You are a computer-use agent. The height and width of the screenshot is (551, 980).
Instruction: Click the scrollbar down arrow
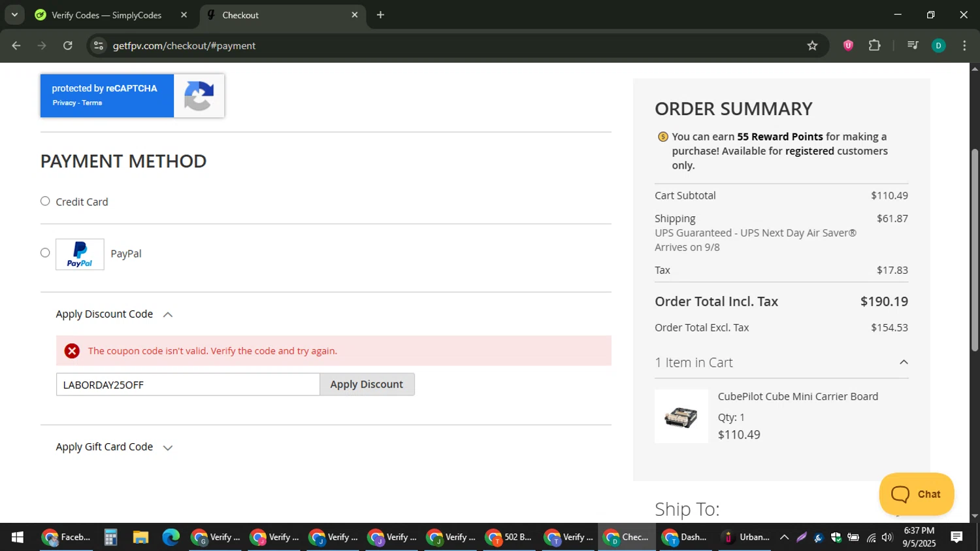click(975, 516)
